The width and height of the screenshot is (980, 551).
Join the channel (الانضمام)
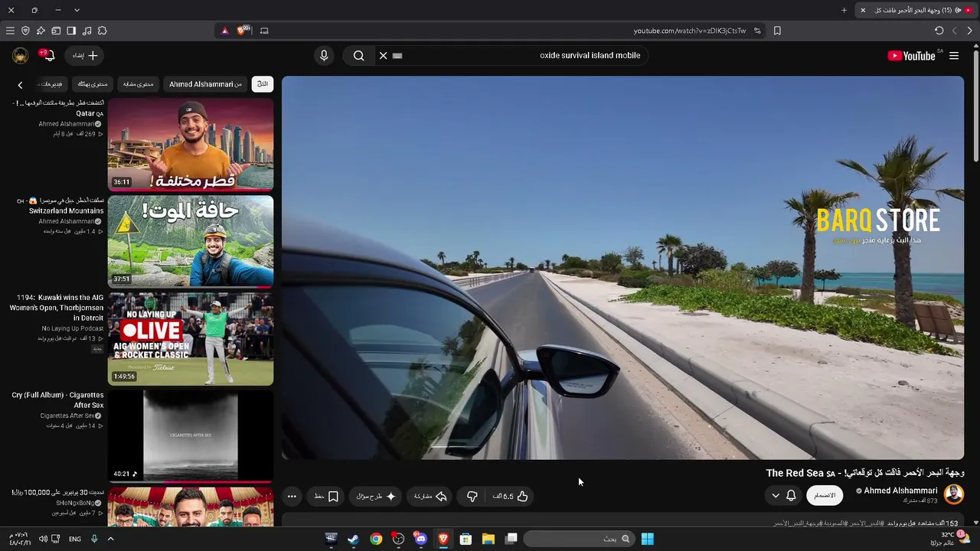(x=825, y=496)
